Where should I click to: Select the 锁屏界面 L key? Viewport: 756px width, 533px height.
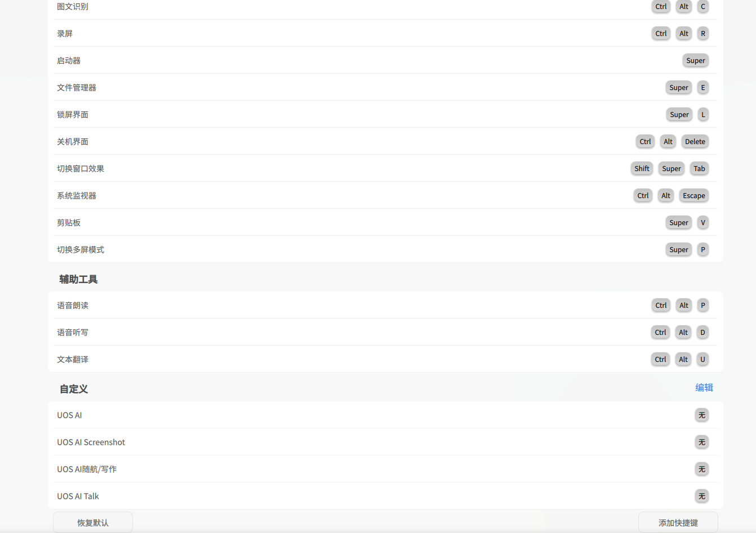pyautogui.click(x=703, y=114)
